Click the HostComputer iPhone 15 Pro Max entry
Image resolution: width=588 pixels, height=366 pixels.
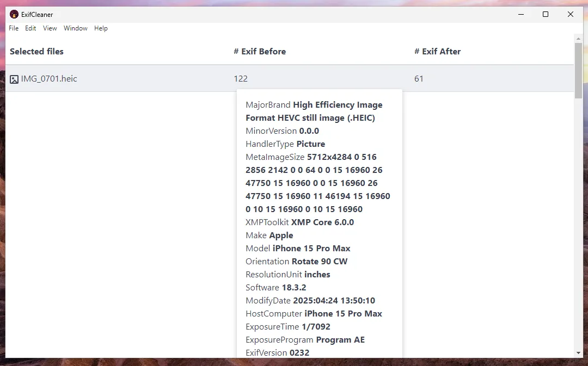pyautogui.click(x=314, y=314)
